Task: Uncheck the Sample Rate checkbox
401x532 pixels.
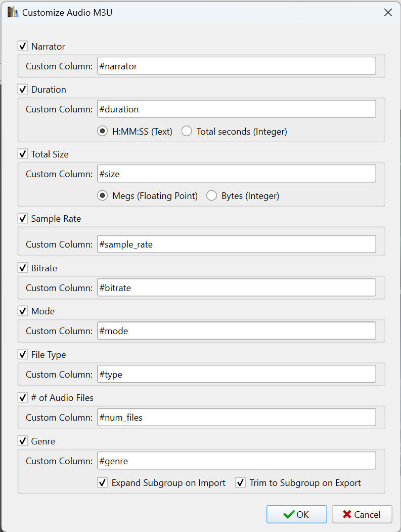Action: click(23, 219)
